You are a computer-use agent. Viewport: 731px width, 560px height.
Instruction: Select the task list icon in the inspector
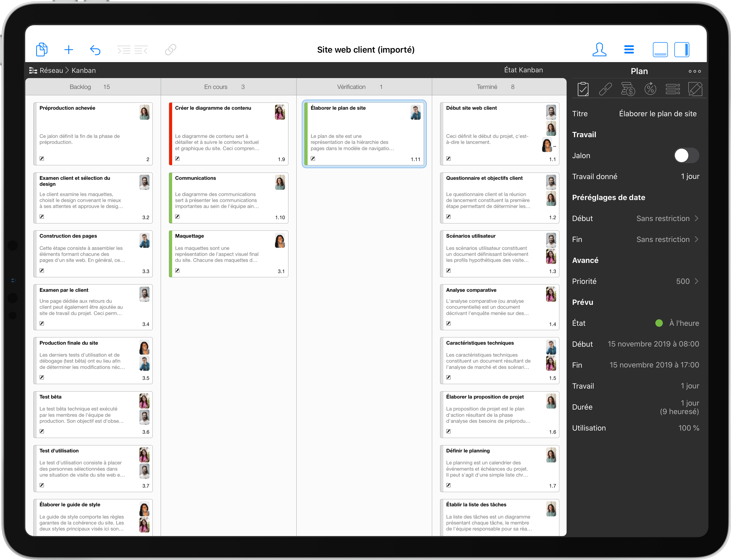(x=673, y=89)
